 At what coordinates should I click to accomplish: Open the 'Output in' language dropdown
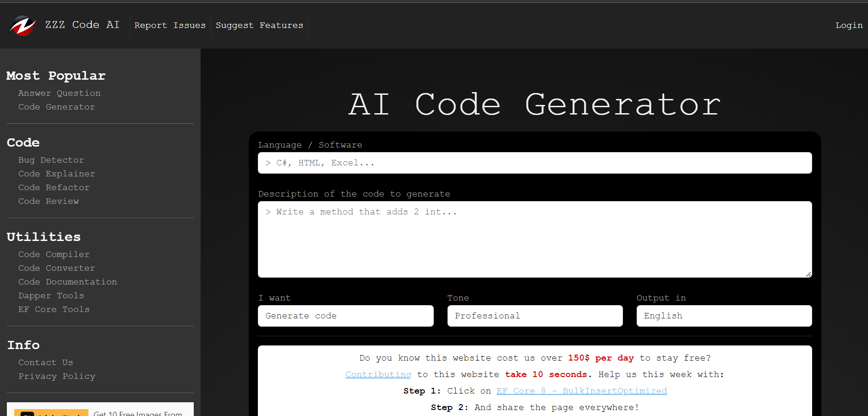coord(724,316)
